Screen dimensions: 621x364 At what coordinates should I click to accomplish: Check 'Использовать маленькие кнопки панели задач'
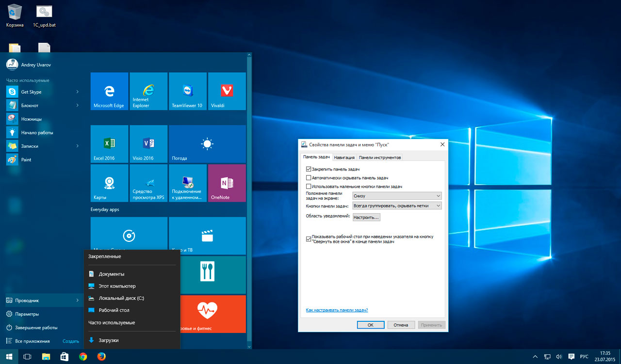[309, 187]
